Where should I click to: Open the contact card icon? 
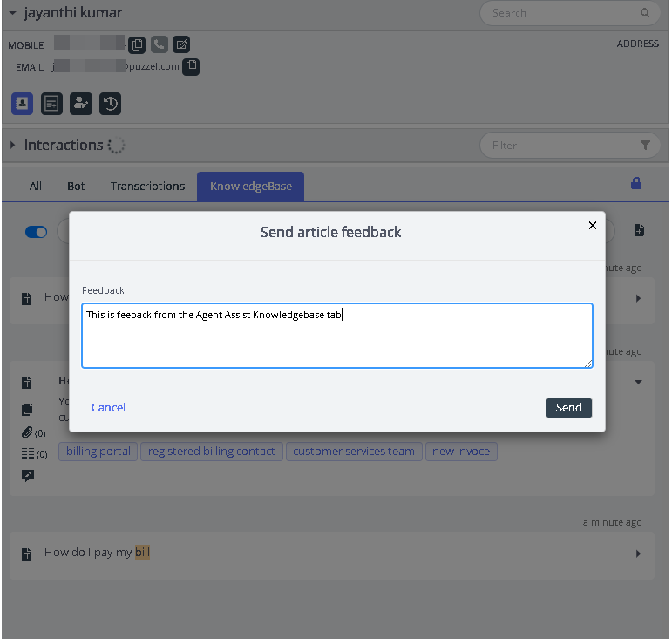[22, 104]
